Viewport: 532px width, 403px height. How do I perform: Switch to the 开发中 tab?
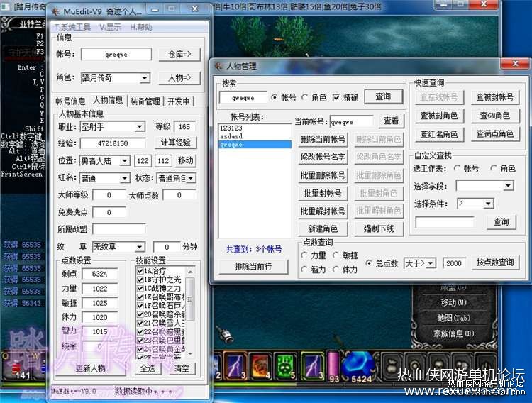(x=179, y=101)
